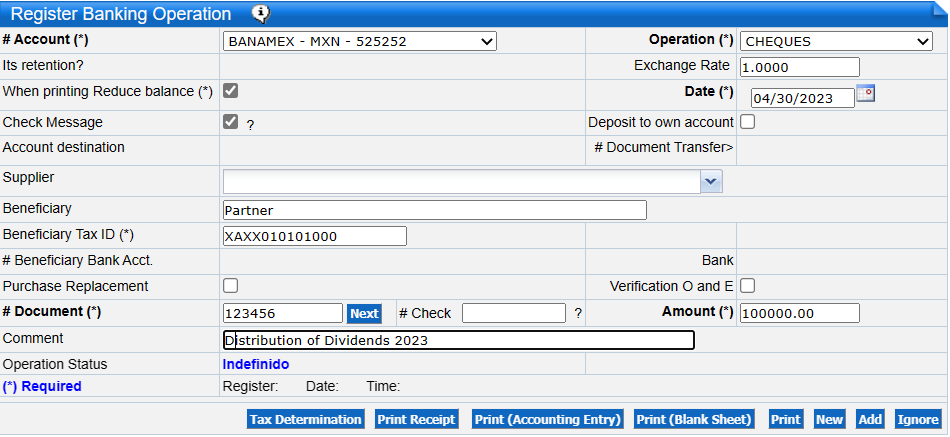Screen dimensions: 950x437
Task: Click Print (Accounting Entry) button
Action: tap(547, 420)
